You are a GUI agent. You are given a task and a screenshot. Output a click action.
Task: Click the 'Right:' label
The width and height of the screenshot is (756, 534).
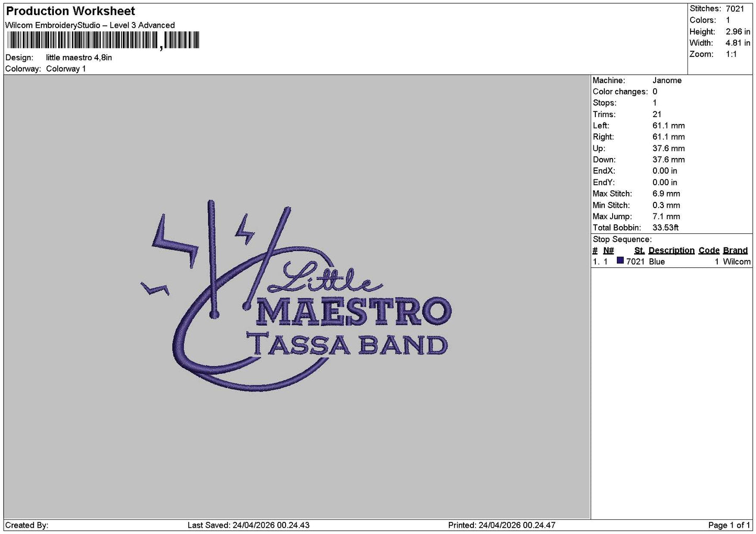(x=603, y=137)
